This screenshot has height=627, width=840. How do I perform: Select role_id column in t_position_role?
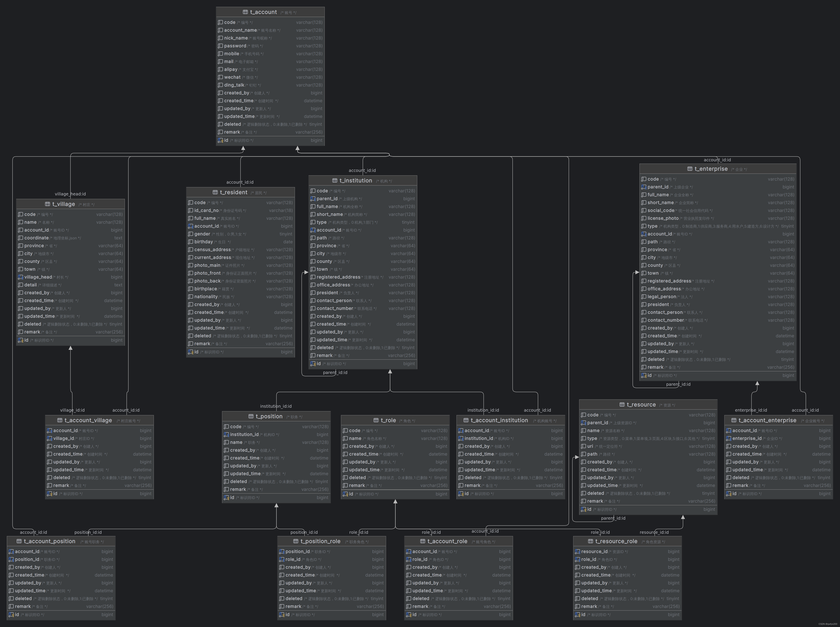331,559
